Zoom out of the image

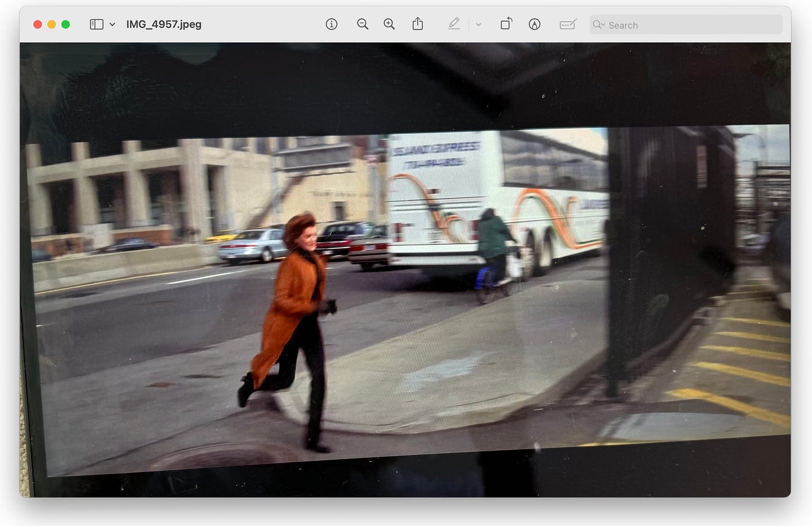(362, 25)
